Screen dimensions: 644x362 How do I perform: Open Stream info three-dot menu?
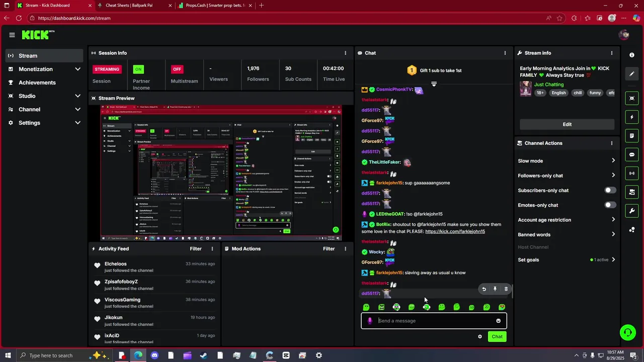pyautogui.click(x=612, y=53)
